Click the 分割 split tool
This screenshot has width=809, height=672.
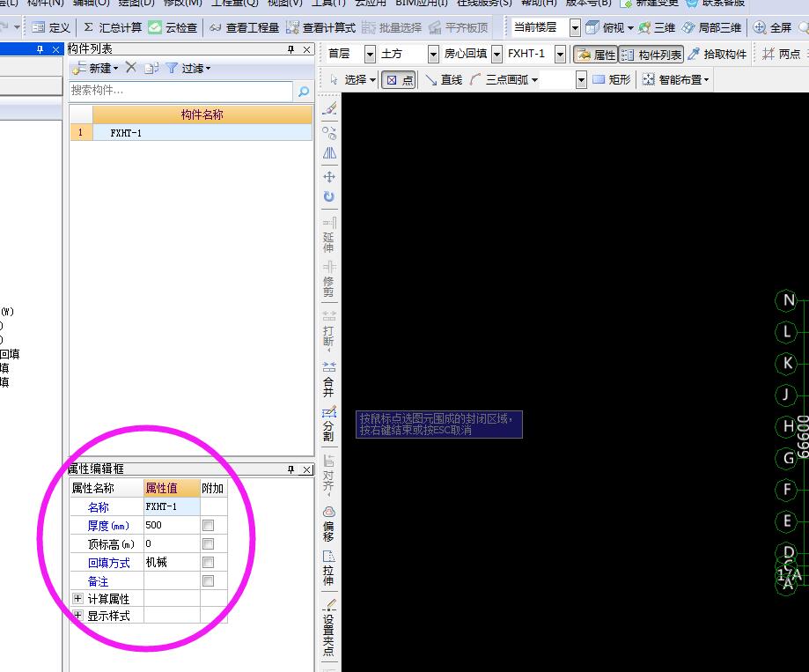click(328, 424)
